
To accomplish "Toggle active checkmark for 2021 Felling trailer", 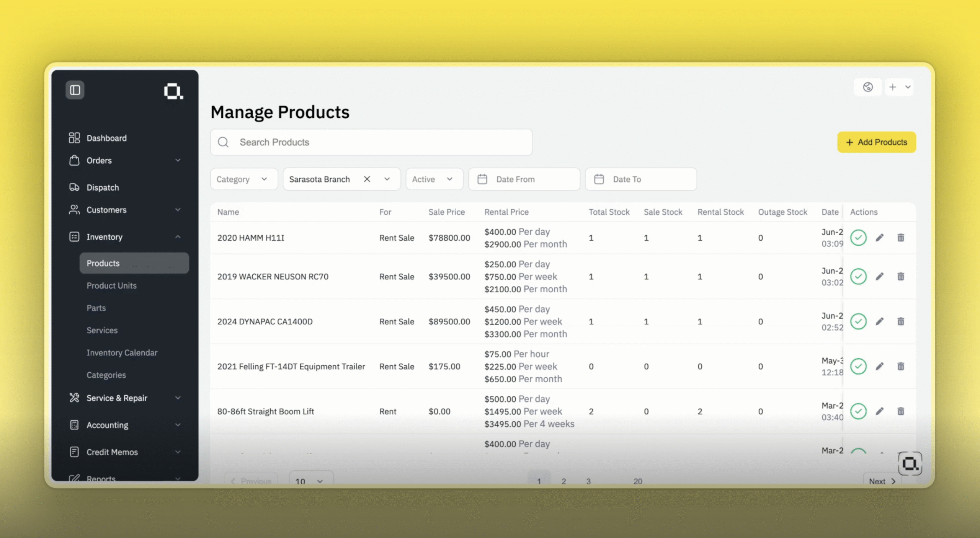I will (x=858, y=367).
